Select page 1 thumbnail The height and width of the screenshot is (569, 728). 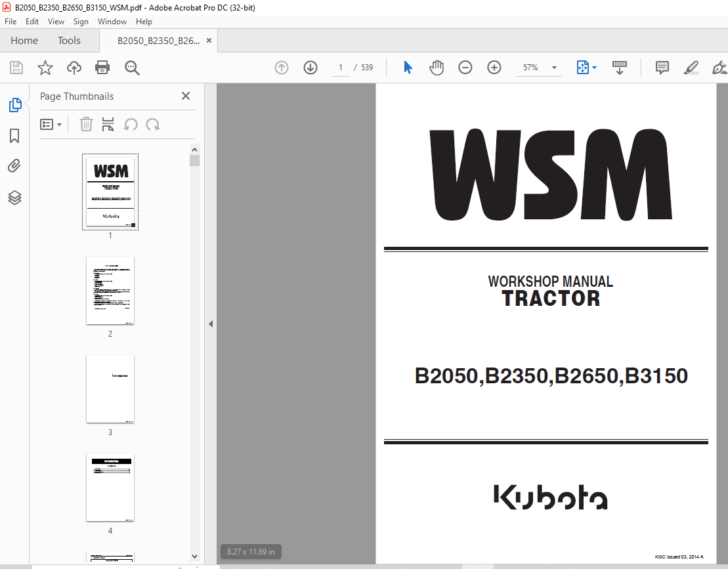pos(110,192)
